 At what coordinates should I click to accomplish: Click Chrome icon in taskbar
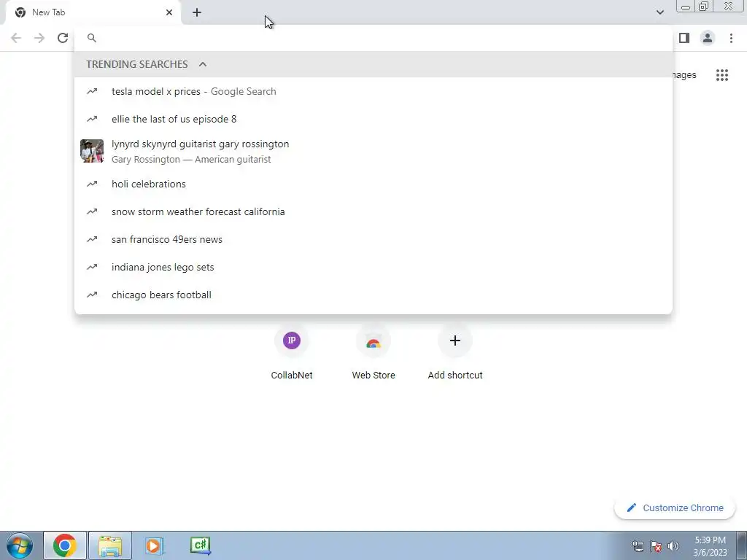point(65,545)
